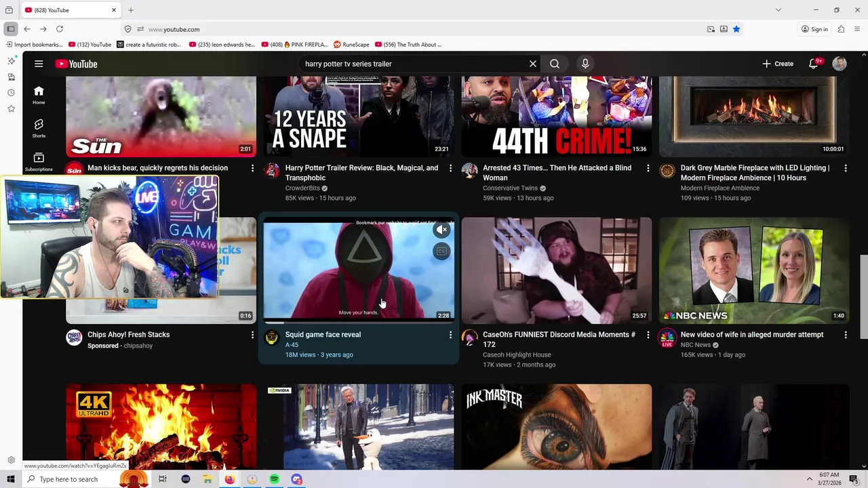
Task: Open YouTube notifications bell
Action: point(814,64)
